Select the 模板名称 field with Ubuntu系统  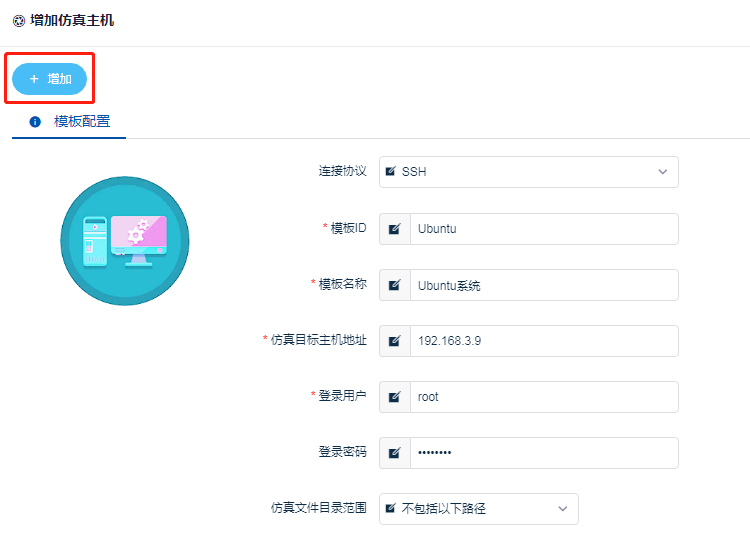click(543, 285)
